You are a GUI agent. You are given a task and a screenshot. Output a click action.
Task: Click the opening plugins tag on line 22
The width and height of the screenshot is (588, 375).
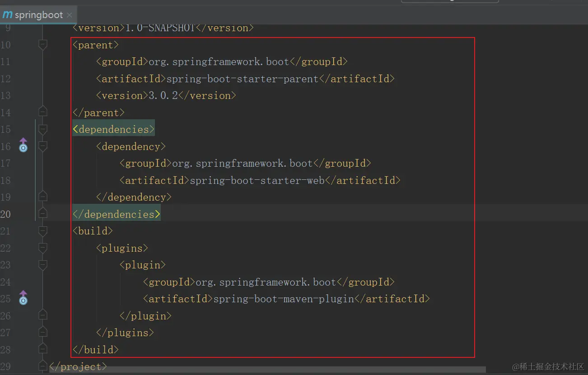click(122, 248)
